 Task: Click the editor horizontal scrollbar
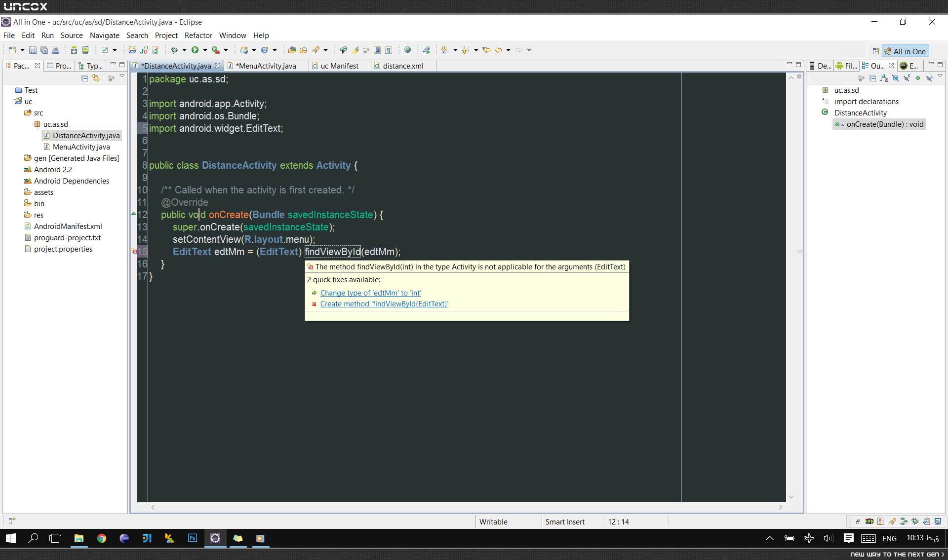(467, 507)
